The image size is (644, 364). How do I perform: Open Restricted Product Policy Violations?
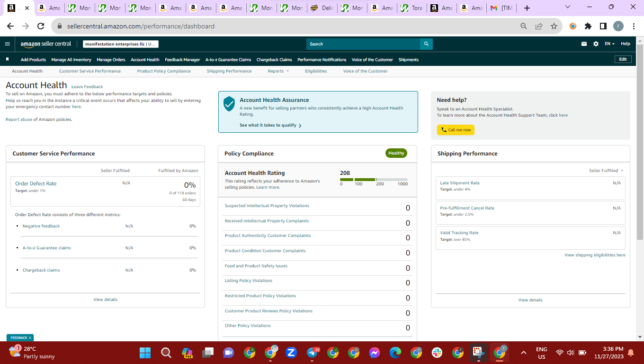(x=260, y=296)
